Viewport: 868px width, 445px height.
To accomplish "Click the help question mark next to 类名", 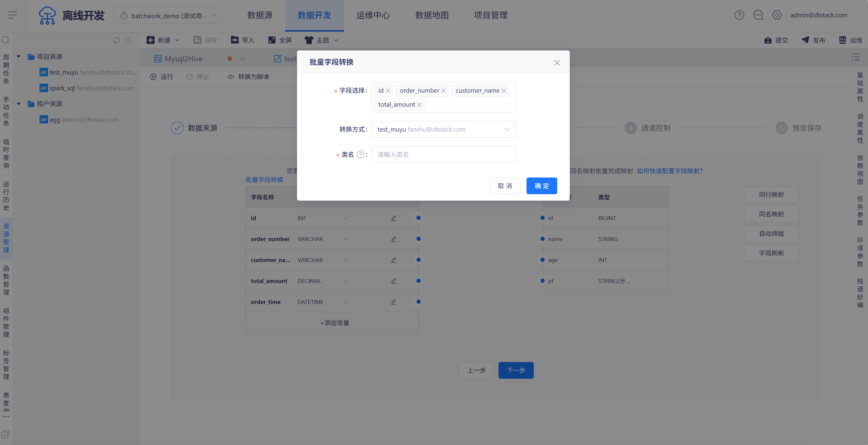I will (360, 154).
